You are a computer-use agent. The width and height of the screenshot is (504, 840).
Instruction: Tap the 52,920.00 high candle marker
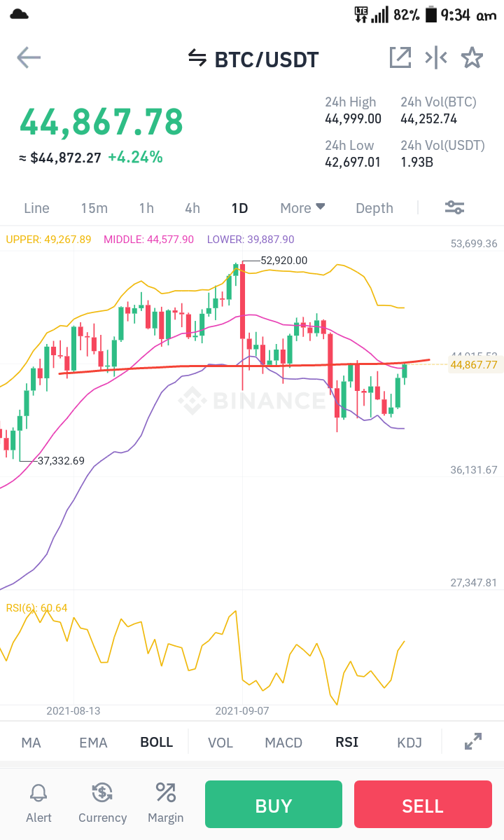point(283,261)
